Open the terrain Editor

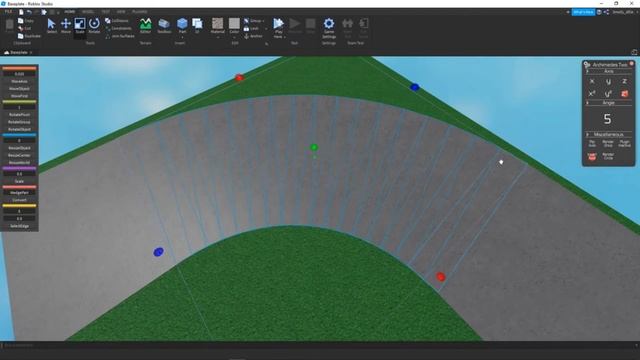[145, 26]
